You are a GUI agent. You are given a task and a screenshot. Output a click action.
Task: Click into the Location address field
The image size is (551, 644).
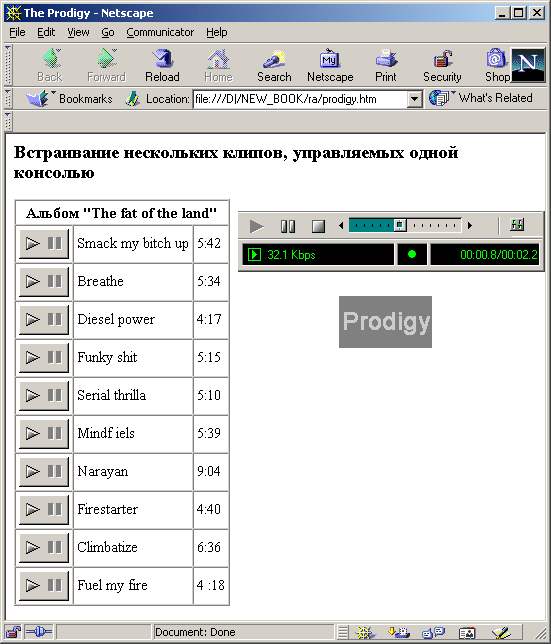pos(300,99)
